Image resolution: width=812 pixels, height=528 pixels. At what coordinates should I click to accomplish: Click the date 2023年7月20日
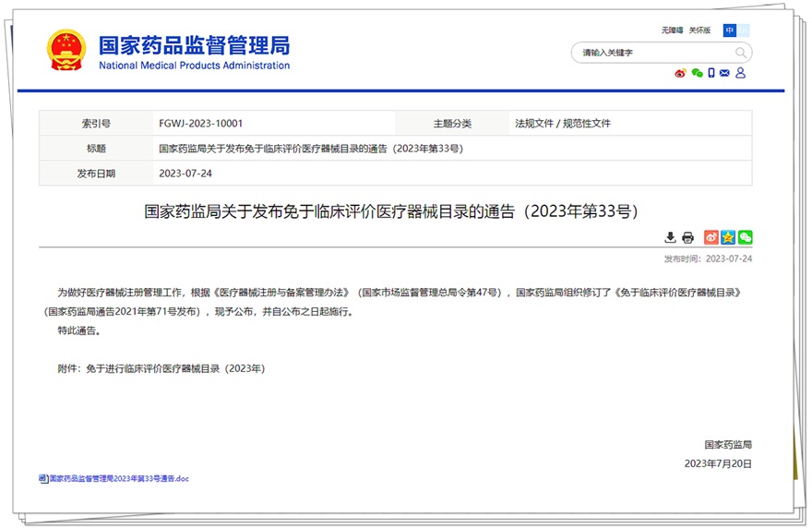pos(718,463)
